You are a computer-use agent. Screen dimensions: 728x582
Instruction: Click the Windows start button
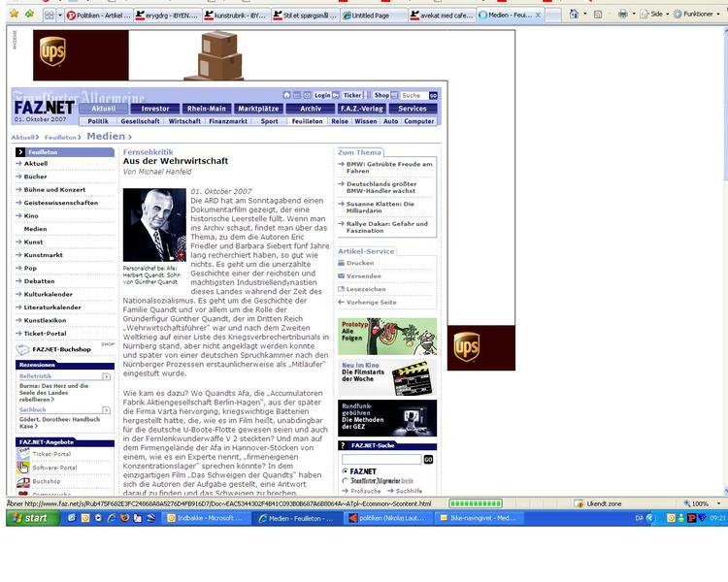[33, 518]
